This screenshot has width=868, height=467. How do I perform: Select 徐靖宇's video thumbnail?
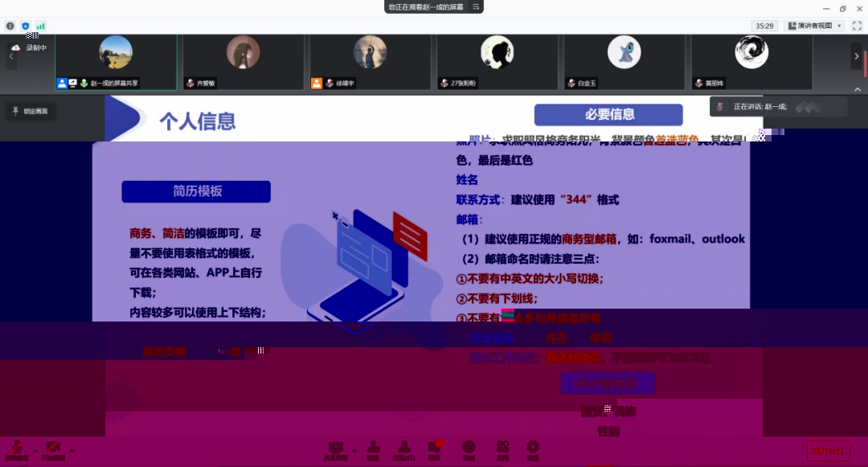click(x=371, y=62)
